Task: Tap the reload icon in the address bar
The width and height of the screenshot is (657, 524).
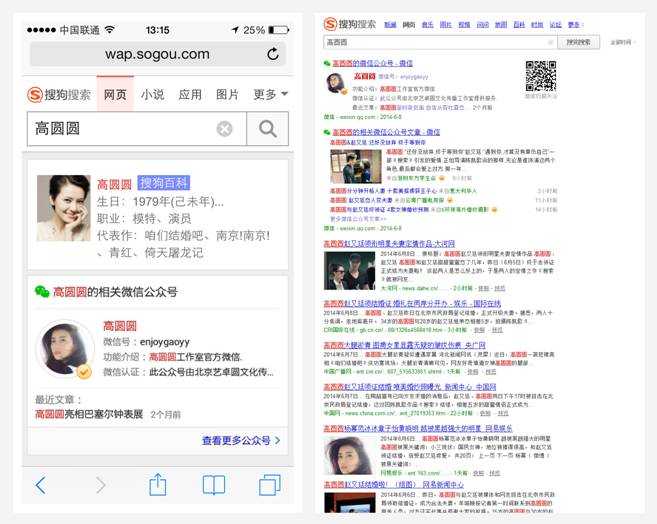Action: [x=273, y=54]
